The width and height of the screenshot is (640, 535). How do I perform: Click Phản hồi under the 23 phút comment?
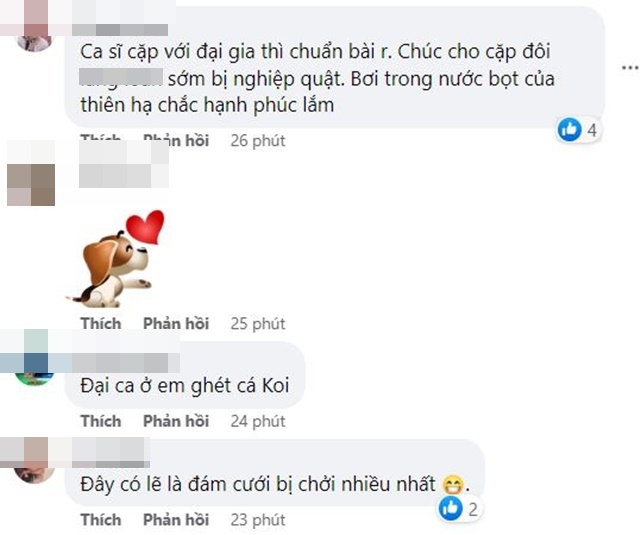click(x=176, y=519)
